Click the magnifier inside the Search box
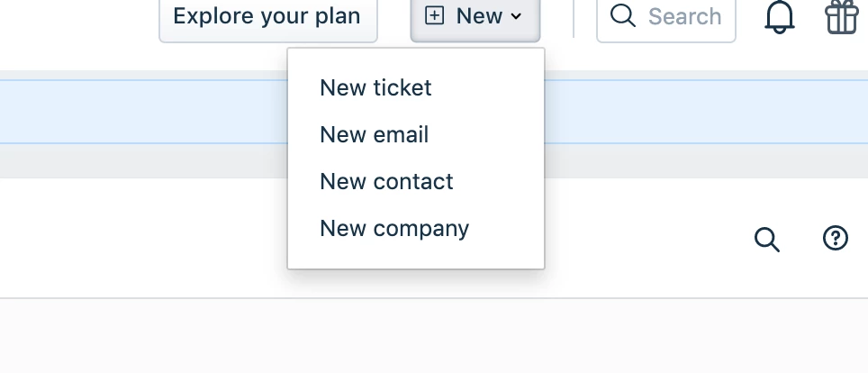This screenshot has height=373, width=868. tap(623, 15)
